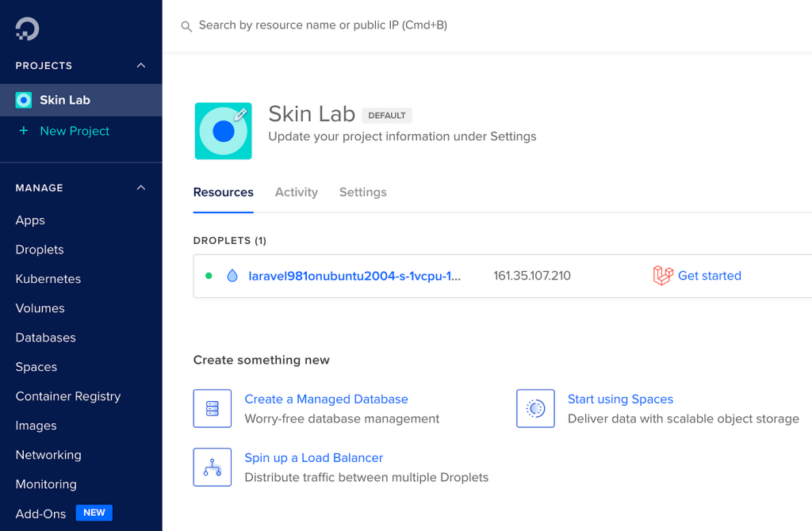Open Databases in the sidebar
Image resolution: width=812 pixels, height=531 pixels.
[x=45, y=338]
